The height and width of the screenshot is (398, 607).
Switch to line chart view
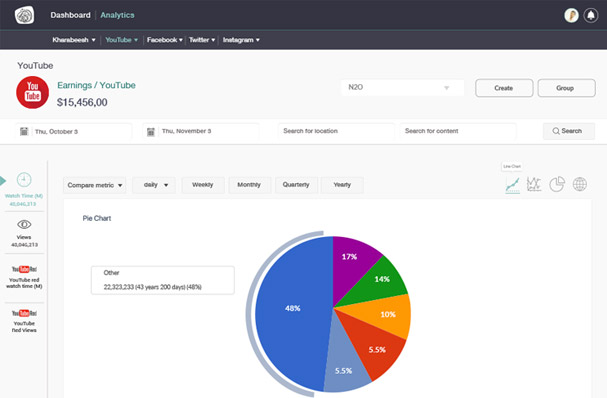513,185
